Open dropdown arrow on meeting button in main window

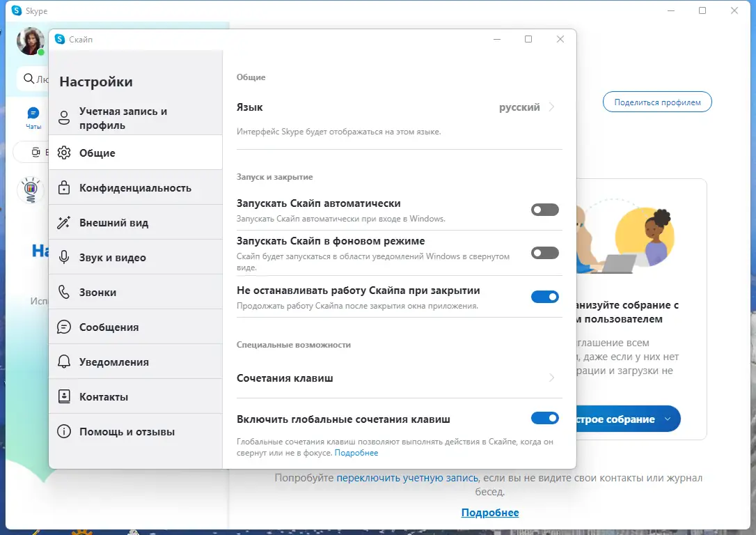[668, 419]
